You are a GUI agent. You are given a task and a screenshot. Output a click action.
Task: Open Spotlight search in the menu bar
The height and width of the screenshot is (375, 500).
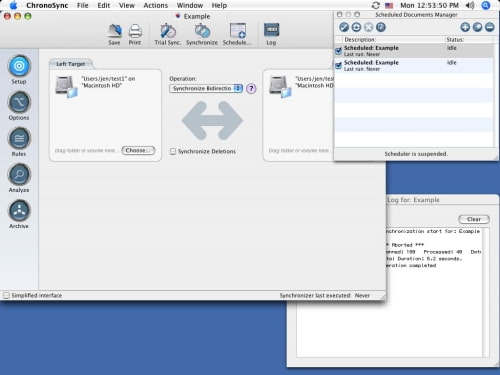486,5
